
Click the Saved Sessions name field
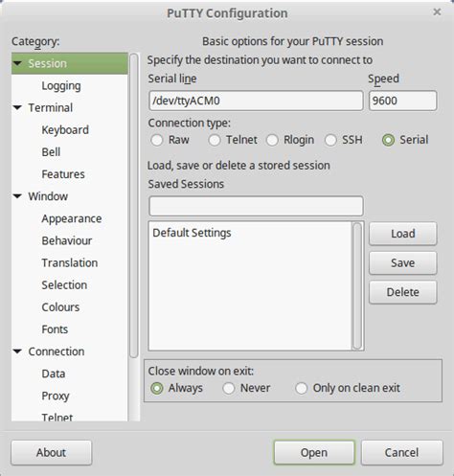click(x=256, y=206)
